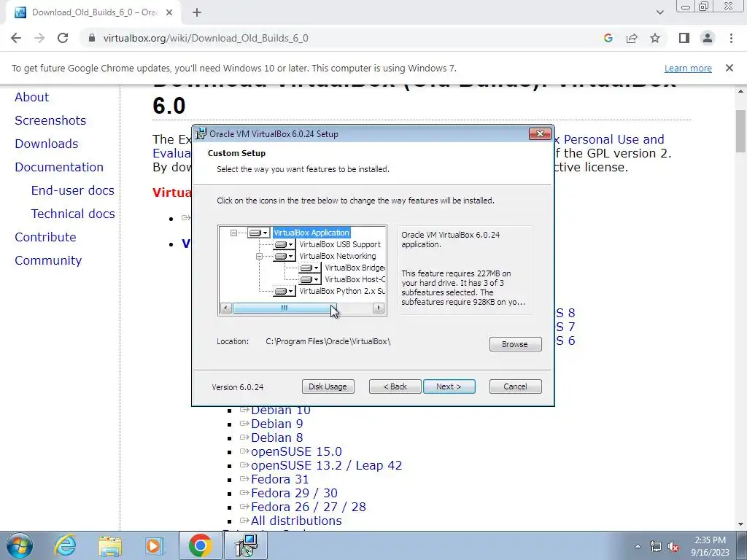Open Windows Media Player from the taskbar

click(x=153, y=545)
